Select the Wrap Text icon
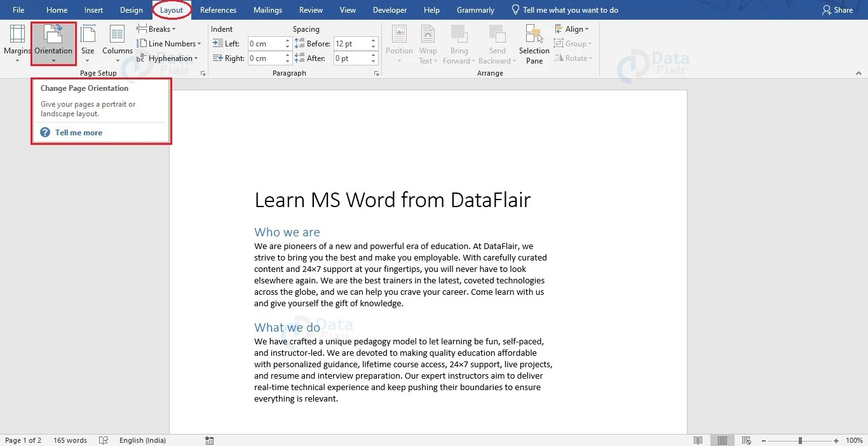The width and height of the screenshot is (868, 446). tap(428, 43)
